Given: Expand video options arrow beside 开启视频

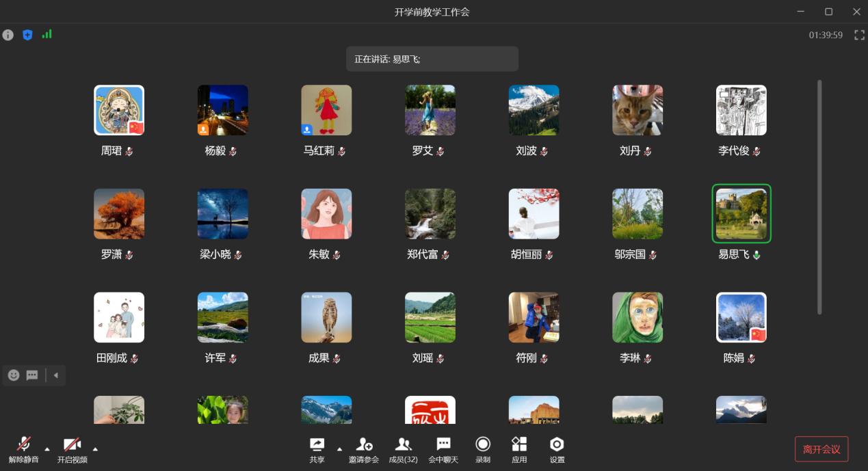Looking at the screenshot, I should click(95, 449).
